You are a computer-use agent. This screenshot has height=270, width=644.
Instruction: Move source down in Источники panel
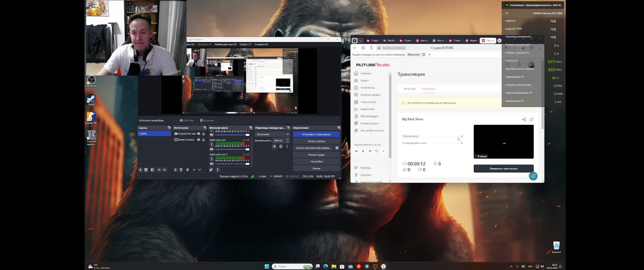pos(199,170)
